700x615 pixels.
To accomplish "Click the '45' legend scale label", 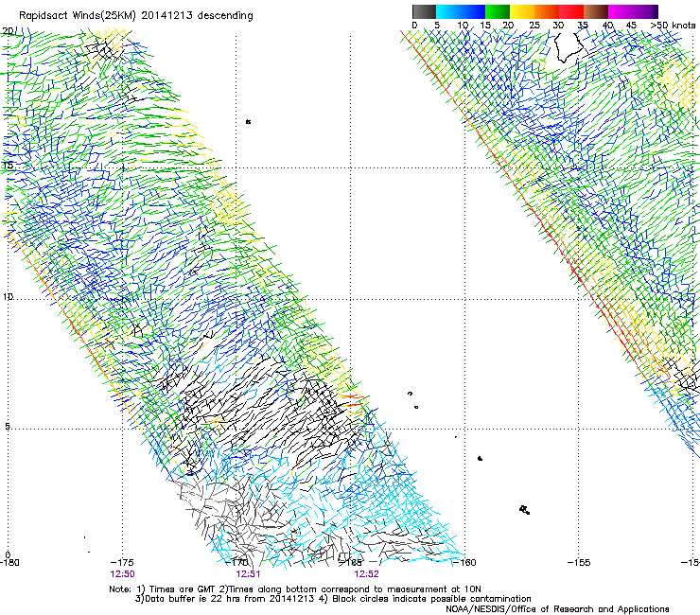I will point(631,25).
